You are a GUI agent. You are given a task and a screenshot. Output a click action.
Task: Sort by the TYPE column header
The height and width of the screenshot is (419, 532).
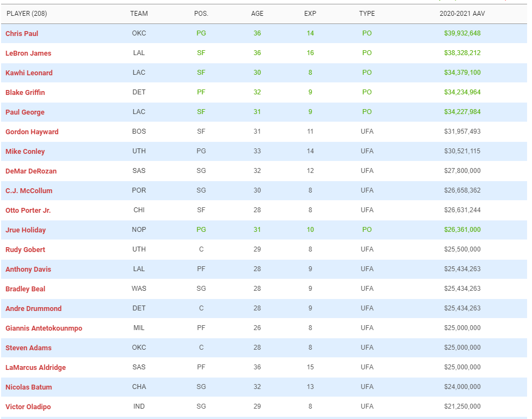(x=367, y=14)
